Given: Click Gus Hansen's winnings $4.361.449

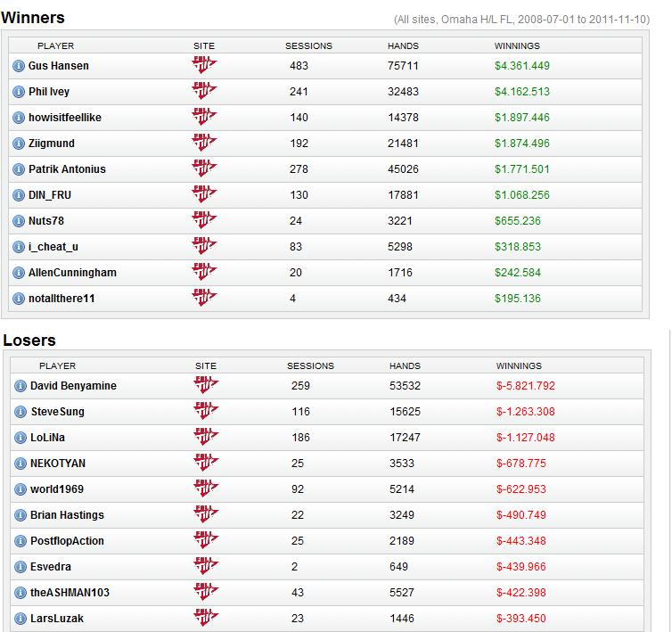Looking at the screenshot, I should coord(522,66).
